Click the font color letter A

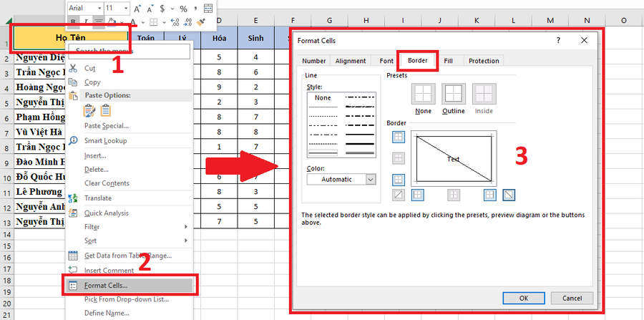click(132, 21)
